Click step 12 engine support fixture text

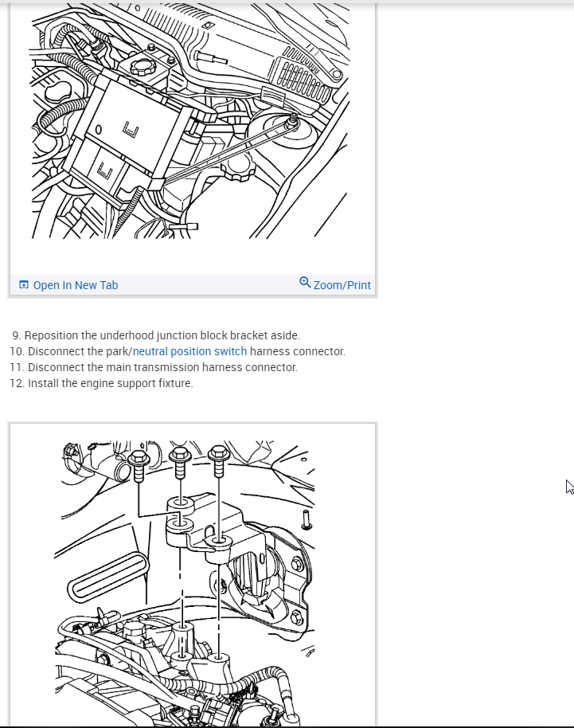(102, 383)
